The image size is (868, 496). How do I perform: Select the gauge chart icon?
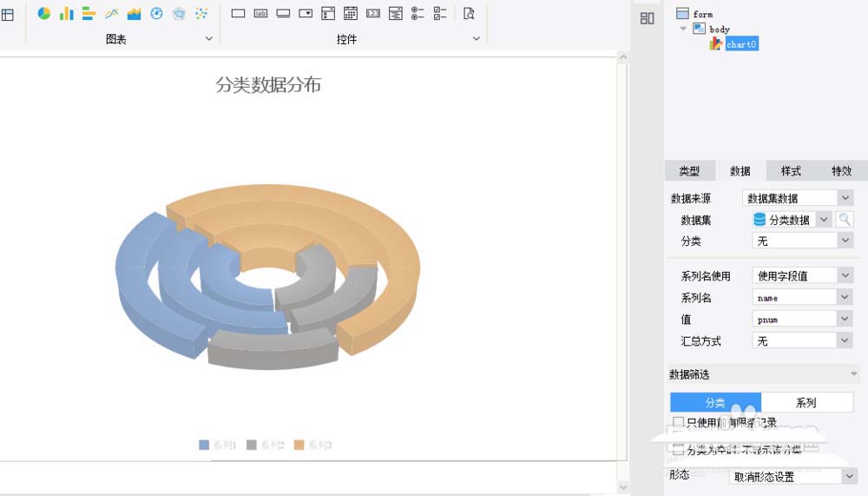[156, 13]
